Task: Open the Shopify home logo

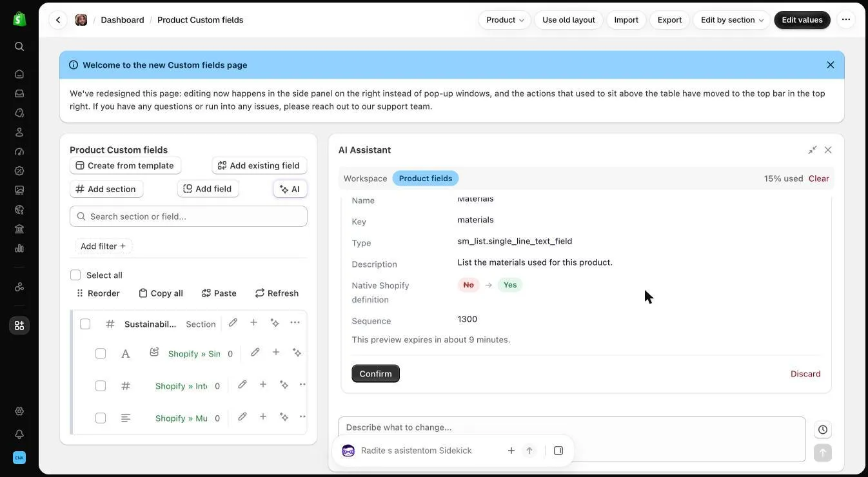Action: (19, 19)
